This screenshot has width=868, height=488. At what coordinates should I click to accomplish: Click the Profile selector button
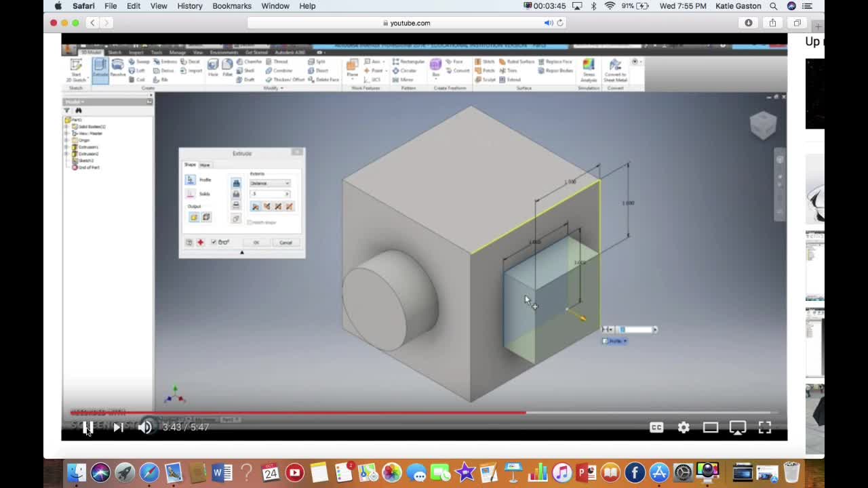191,180
